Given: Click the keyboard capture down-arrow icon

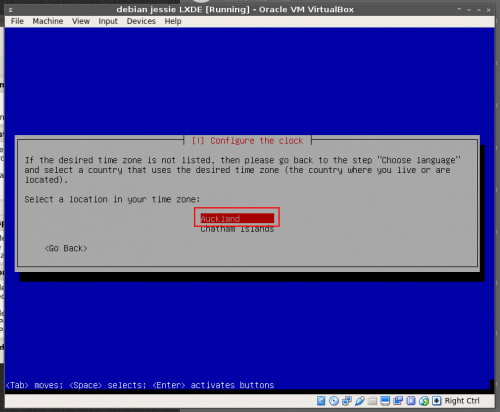Looking at the screenshot, I should pos(437,401).
